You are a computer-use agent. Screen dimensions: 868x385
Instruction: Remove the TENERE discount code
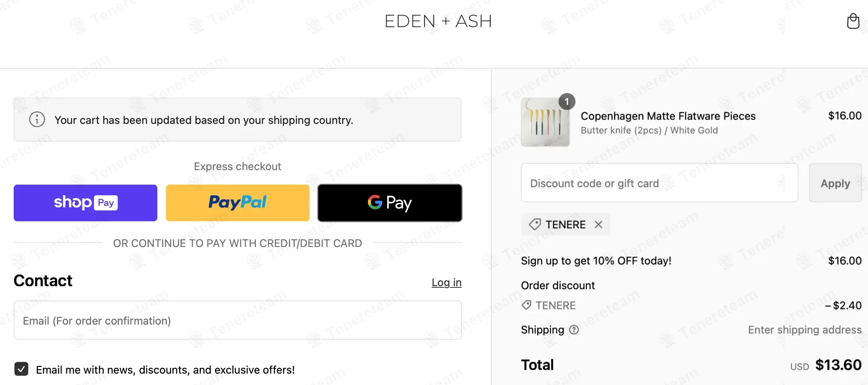(x=598, y=225)
